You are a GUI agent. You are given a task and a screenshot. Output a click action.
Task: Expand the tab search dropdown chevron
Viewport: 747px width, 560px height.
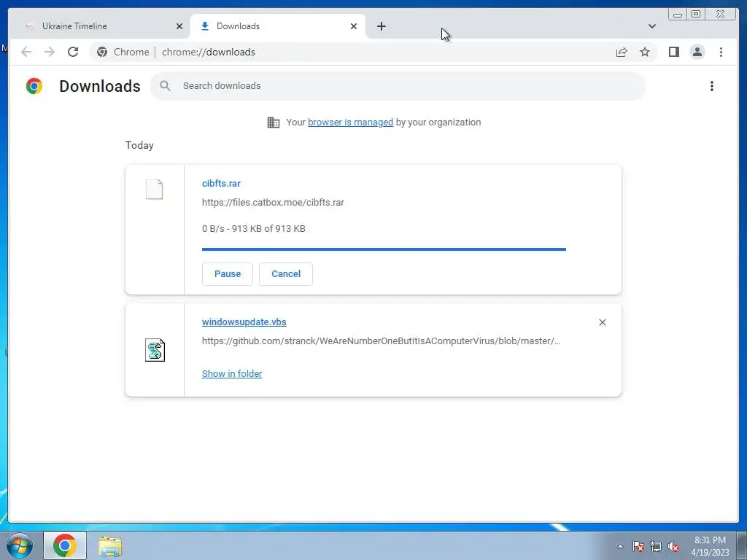pos(651,26)
